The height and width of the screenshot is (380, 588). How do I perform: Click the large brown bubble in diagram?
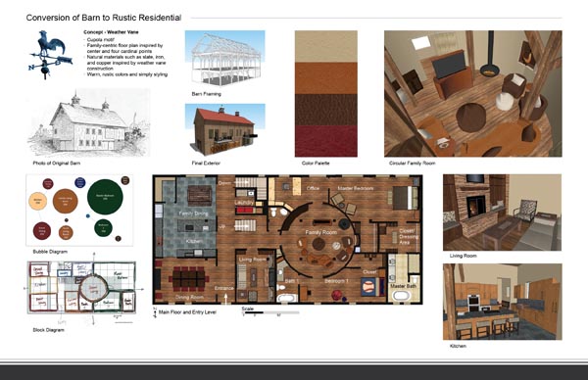coord(66,201)
